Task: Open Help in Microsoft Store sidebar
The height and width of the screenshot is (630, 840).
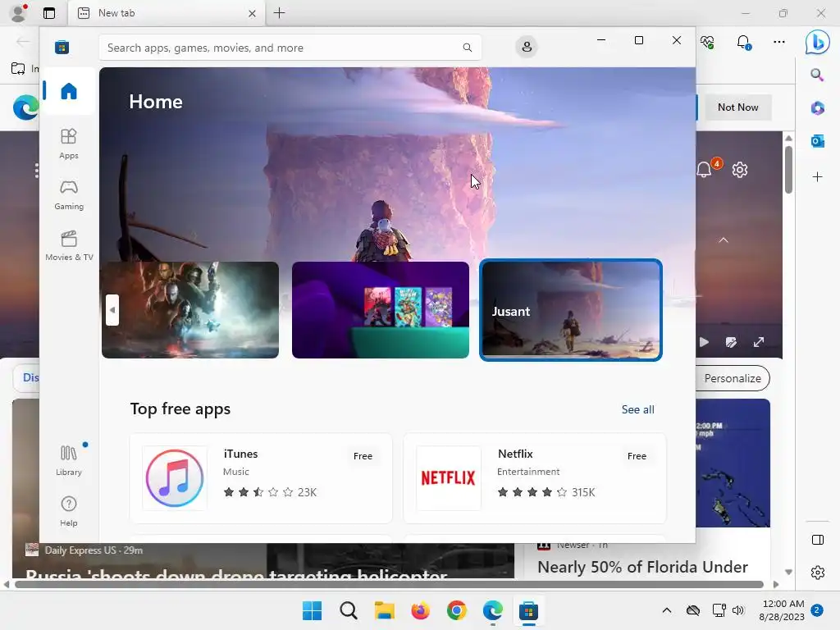Action: [x=69, y=511]
